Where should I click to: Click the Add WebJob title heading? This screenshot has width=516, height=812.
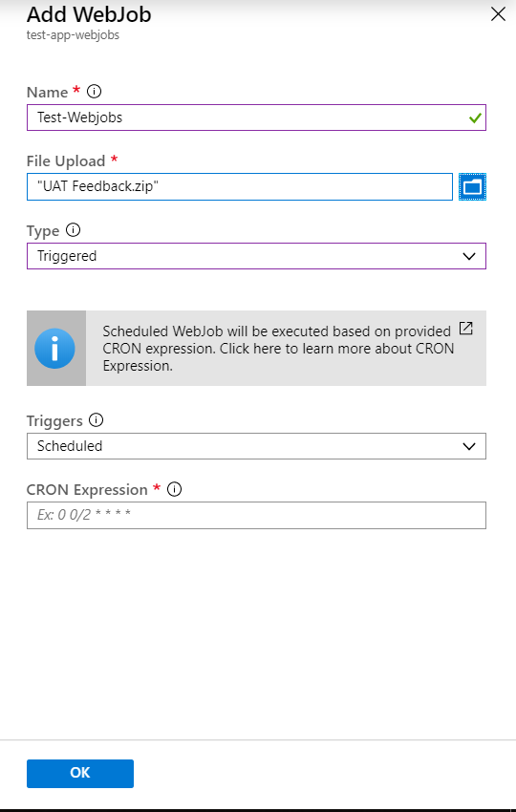tap(89, 14)
